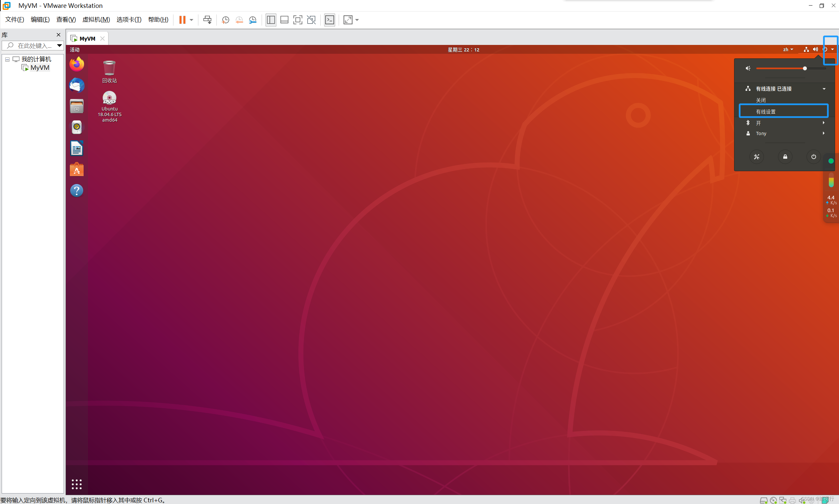Open LibreOffice Writer from the dock

pos(77,149)
